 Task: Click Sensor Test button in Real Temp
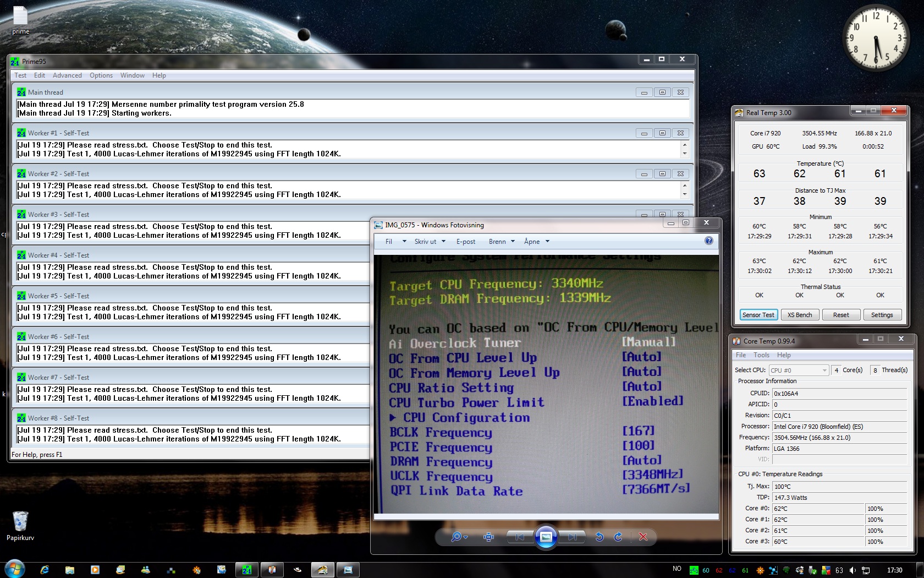coord(758,315)
